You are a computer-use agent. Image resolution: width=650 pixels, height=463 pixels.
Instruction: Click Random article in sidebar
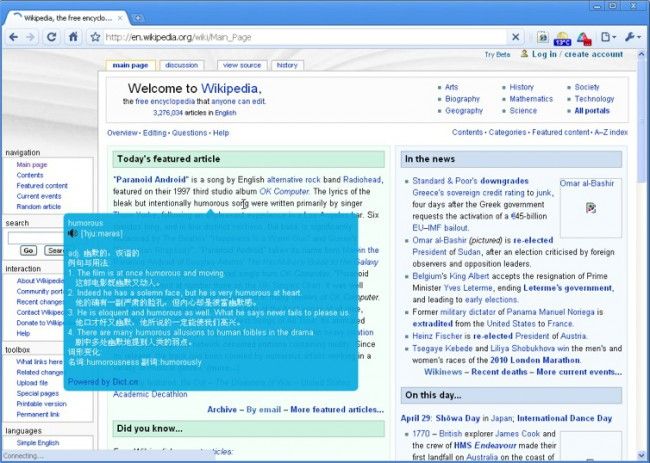(x=39, y=206)
